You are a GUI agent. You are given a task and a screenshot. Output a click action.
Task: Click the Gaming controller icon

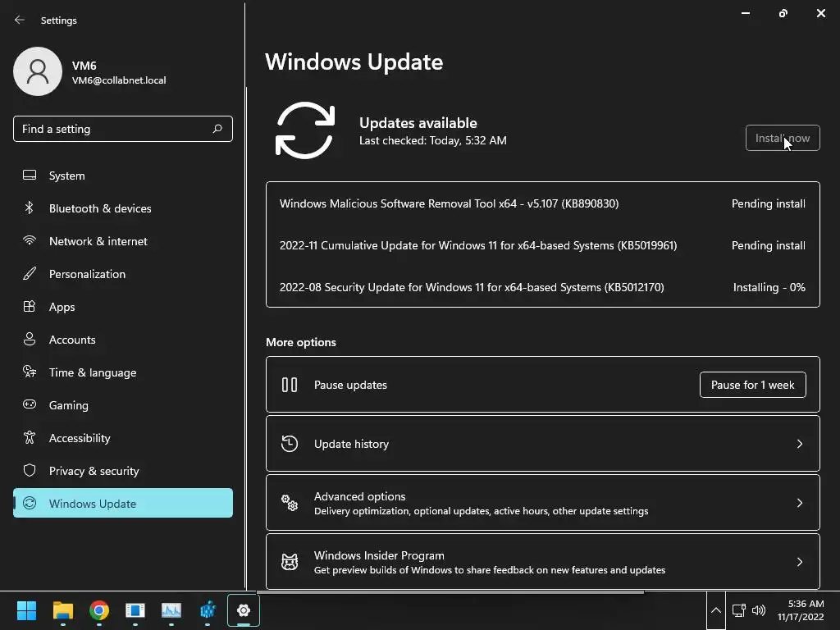click(x=30, y=404)
